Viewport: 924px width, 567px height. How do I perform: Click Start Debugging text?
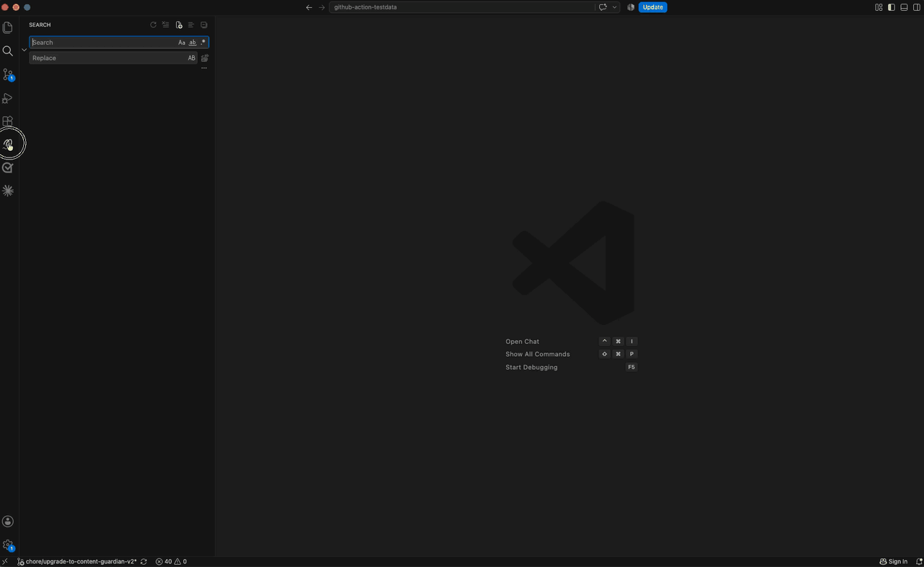531,368
